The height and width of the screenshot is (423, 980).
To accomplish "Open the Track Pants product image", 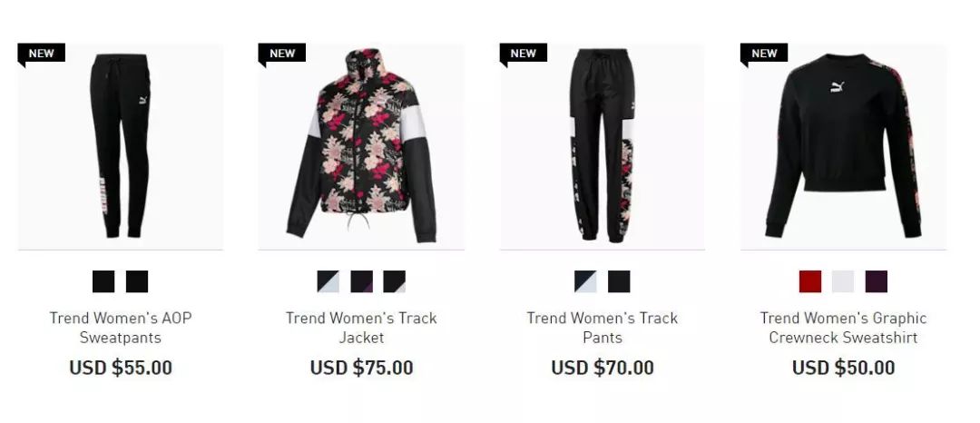I will 603,146.
